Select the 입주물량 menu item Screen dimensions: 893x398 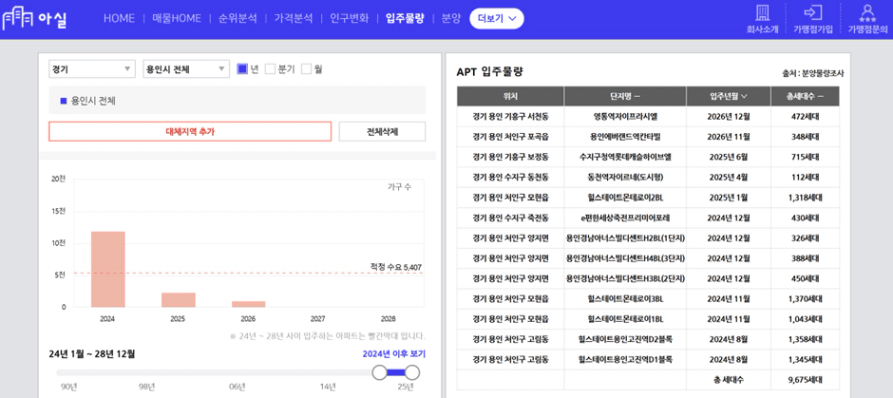click(x=405, y=18)
